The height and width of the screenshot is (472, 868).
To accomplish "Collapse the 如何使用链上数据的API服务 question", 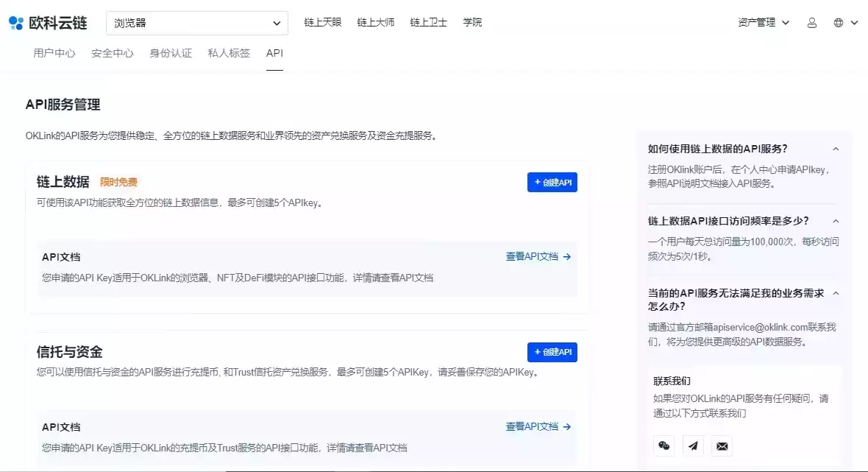I will click(836, 149).
